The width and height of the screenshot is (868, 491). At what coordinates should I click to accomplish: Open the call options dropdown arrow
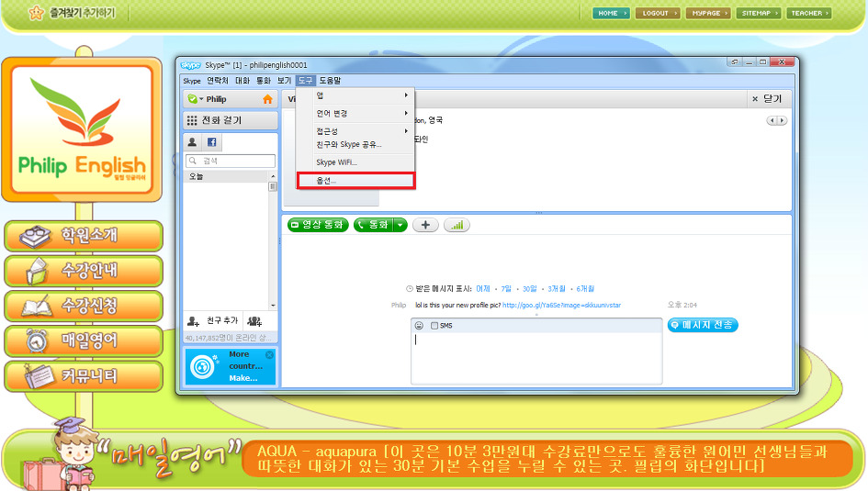pyautogui.click(x=400, y=225)
